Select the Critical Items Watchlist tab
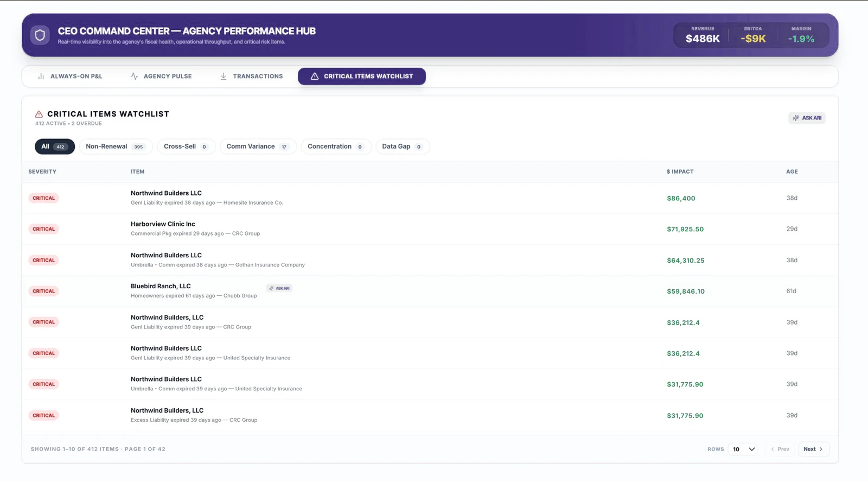Viewport: 868px width, 481px height. (362, 77)
